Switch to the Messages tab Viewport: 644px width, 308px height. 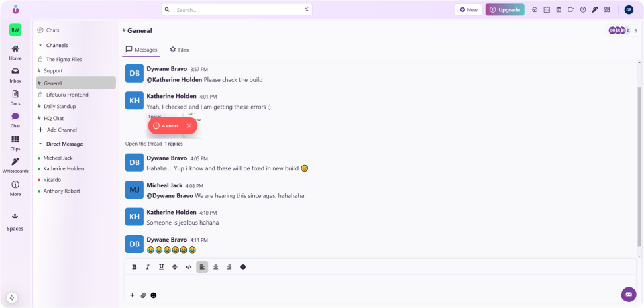pyautogui.click(x=142, y=50)
